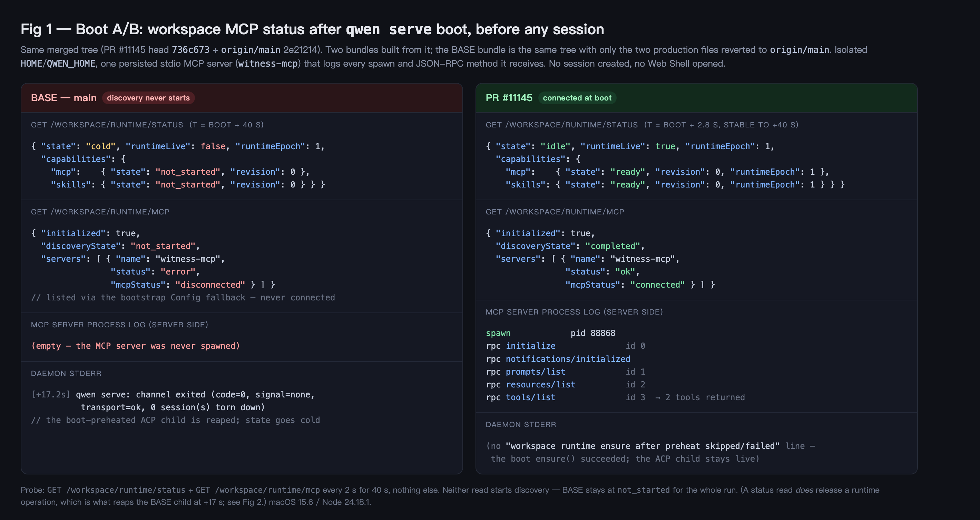The width and height of the screenshot is (980, 520).
Task: Select the "BASE — main" panel heading
Action: click(x=63, y=98)
